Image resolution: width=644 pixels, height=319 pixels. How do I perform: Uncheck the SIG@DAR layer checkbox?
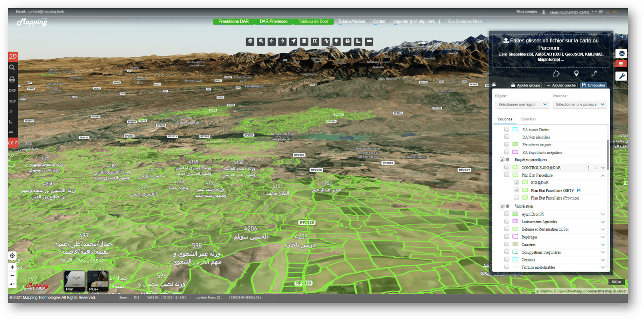coord(516,183)
